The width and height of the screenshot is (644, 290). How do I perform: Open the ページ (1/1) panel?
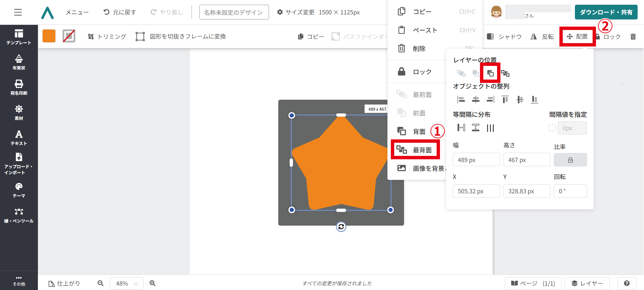(533, 283)
